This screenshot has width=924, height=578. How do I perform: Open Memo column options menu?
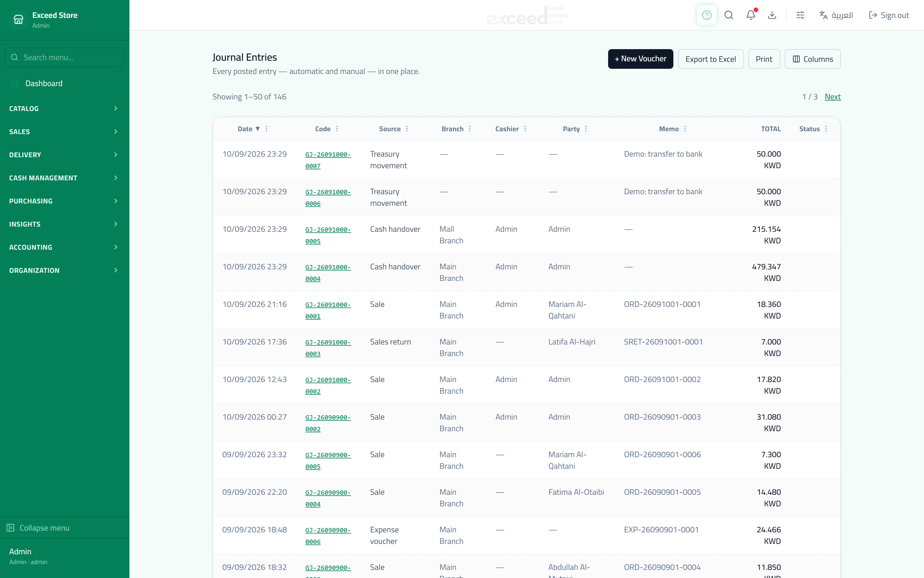(685, 129)
